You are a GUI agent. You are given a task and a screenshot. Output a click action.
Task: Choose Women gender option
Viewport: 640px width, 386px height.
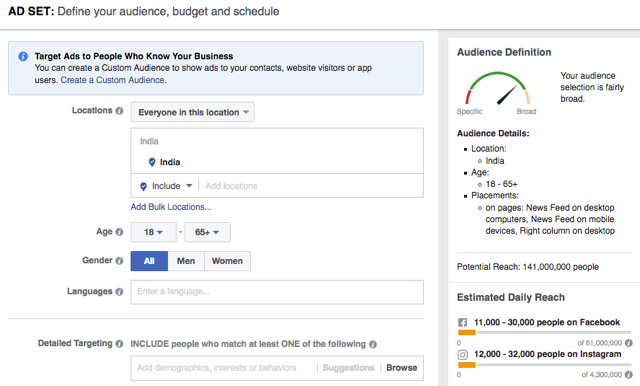click(x=227, y=261)
